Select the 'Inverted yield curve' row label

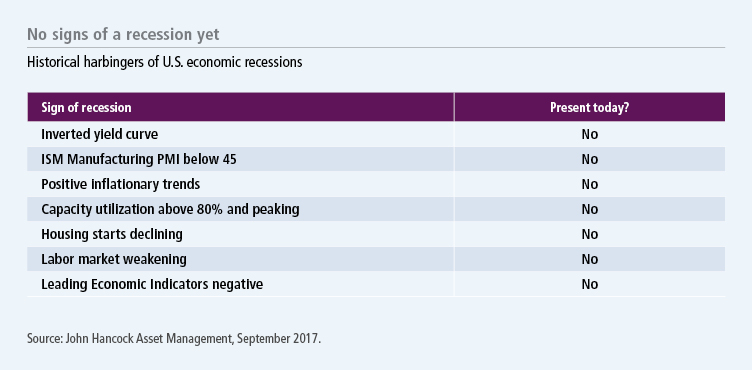pyautogui.click(x=99, y=134)
